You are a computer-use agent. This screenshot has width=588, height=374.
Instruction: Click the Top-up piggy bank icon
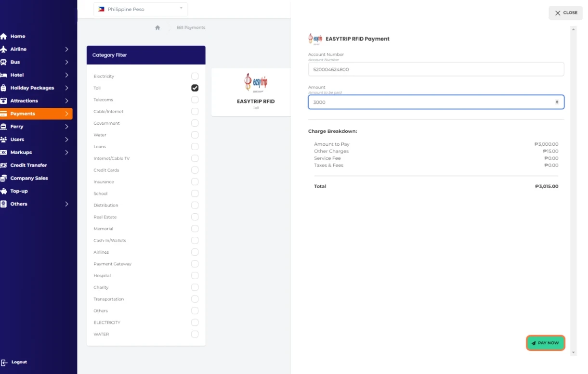point(4,191)
